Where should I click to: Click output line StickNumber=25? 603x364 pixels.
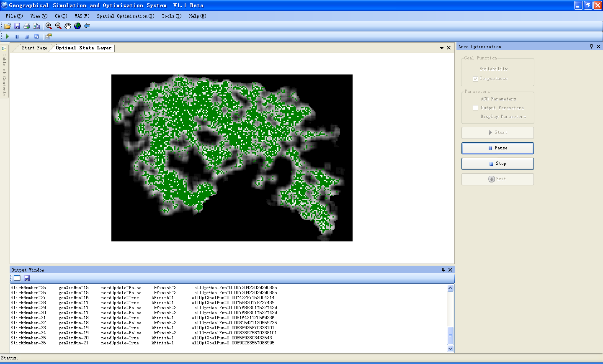144,287
